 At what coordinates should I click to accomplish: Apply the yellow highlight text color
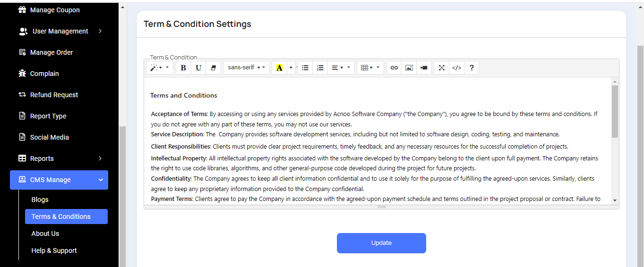[279, 68]
